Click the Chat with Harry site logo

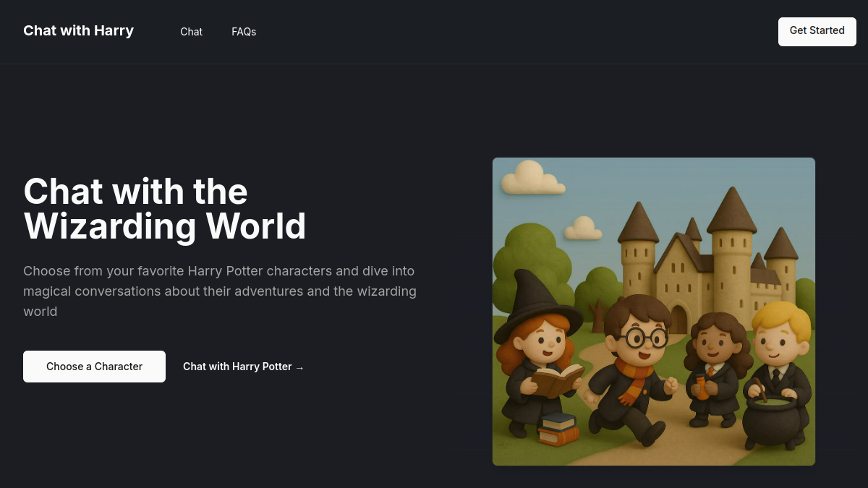pos(78,30)
